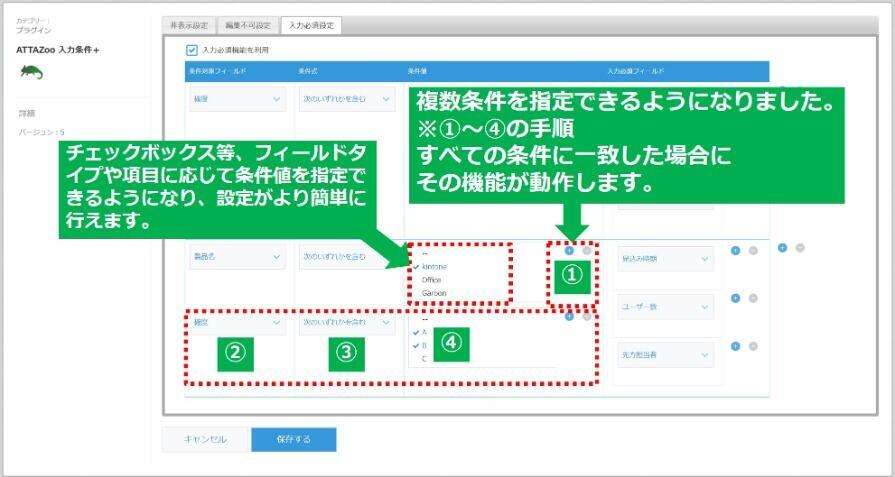Click the blue plus icon beside 保込み時期

coord(736,250)
